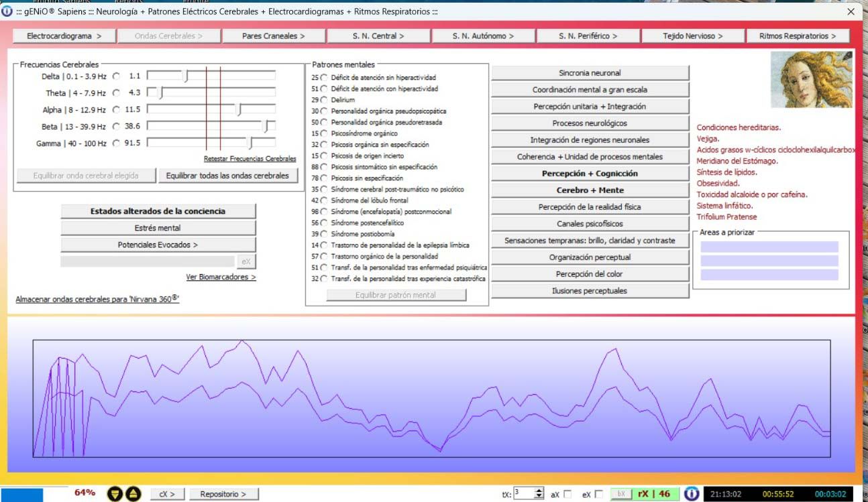The image size is (868, 502).
Task: Click the Estrés mental button
Action: point(158,229)
